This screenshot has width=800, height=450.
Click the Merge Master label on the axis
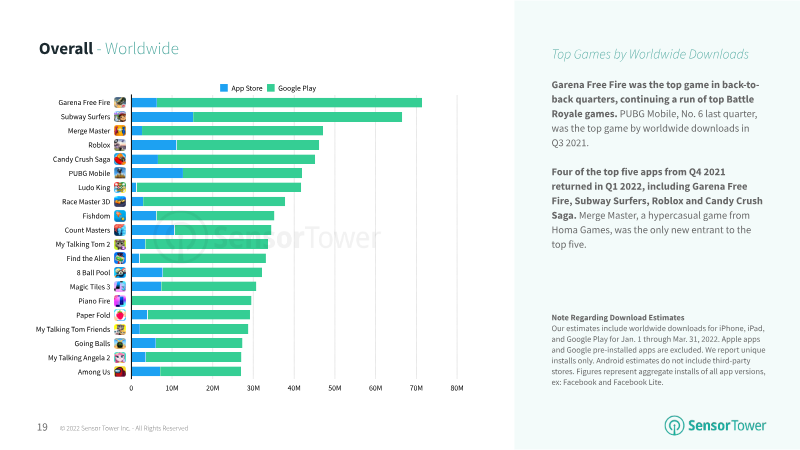89,131
